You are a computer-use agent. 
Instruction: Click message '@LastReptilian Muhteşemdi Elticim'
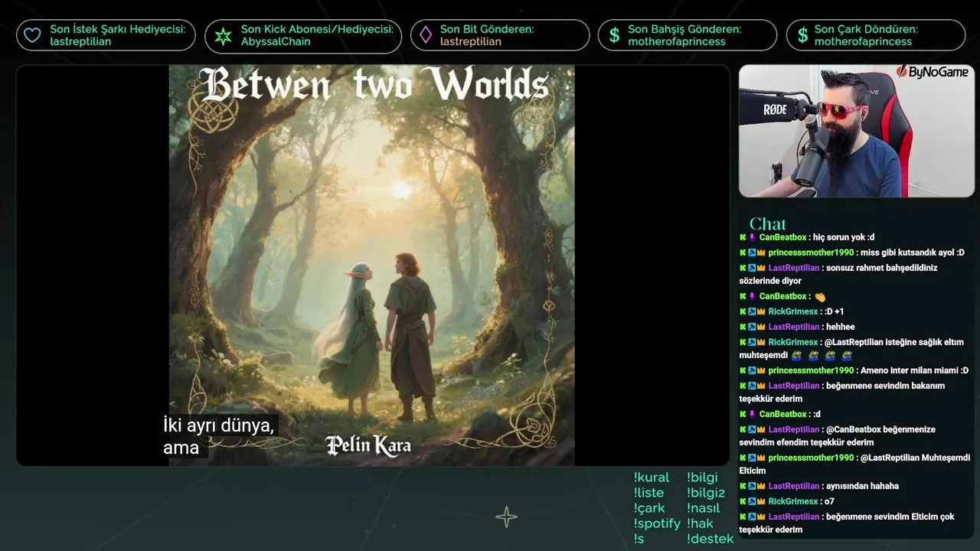(854, 464)
